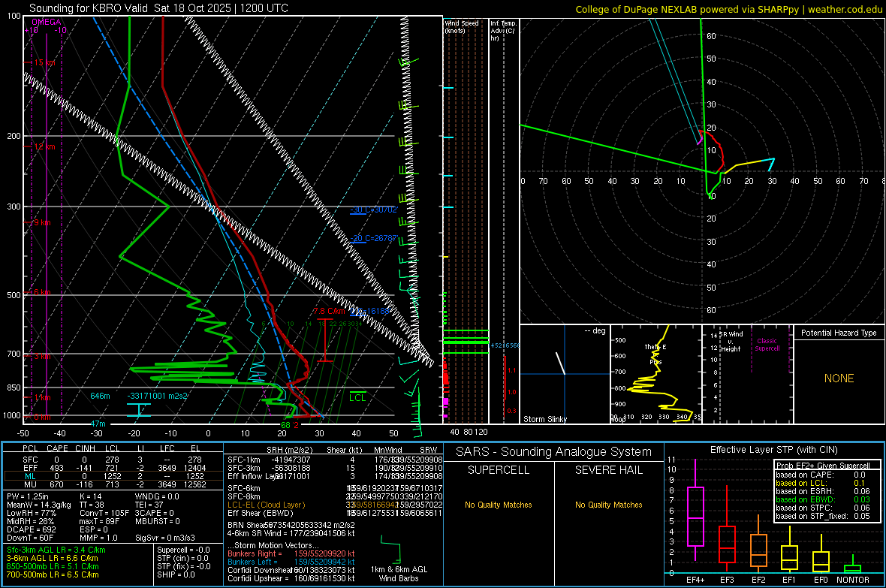Click the 6 km height marker
This screenshot has height=588, width=886.
click(x=42, y=292)
